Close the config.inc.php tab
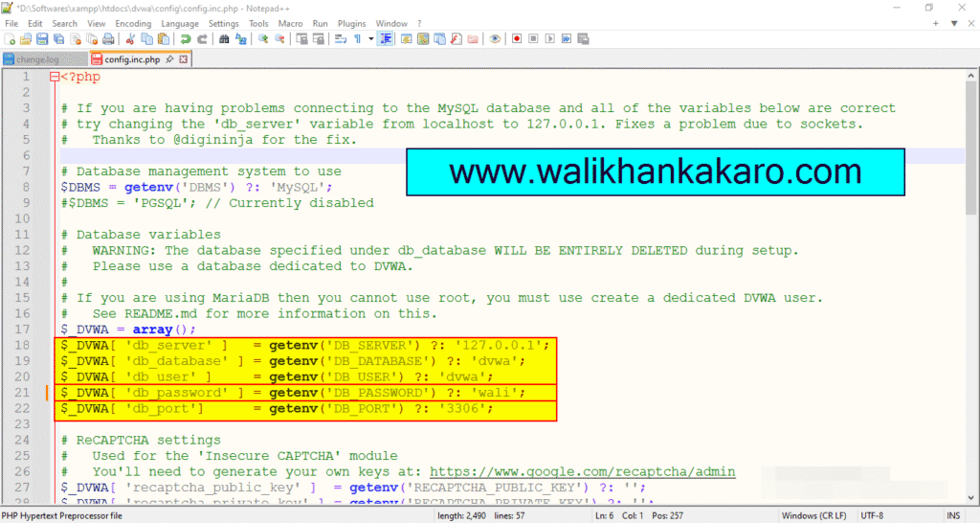980x523 pixels. coord(183,59)
